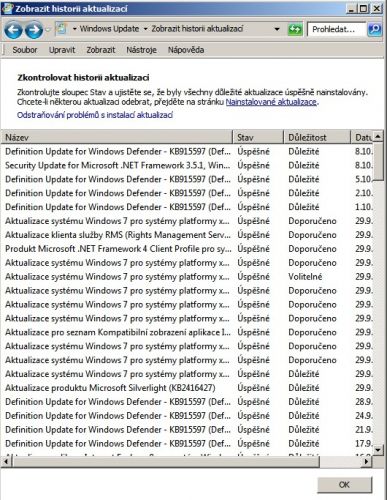Click the horizontal scrollbar left arrow
This screenshot has height=500, width=387.
pos(6,461)
